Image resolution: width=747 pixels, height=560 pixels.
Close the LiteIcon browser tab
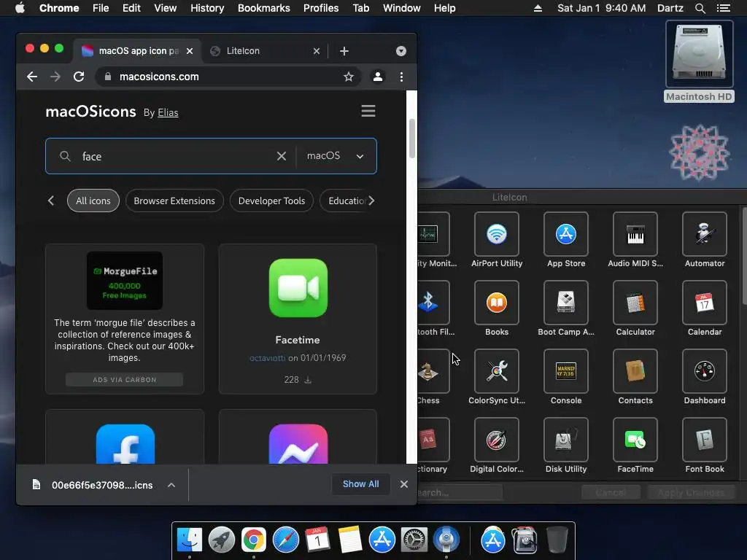tap(317, 51)
